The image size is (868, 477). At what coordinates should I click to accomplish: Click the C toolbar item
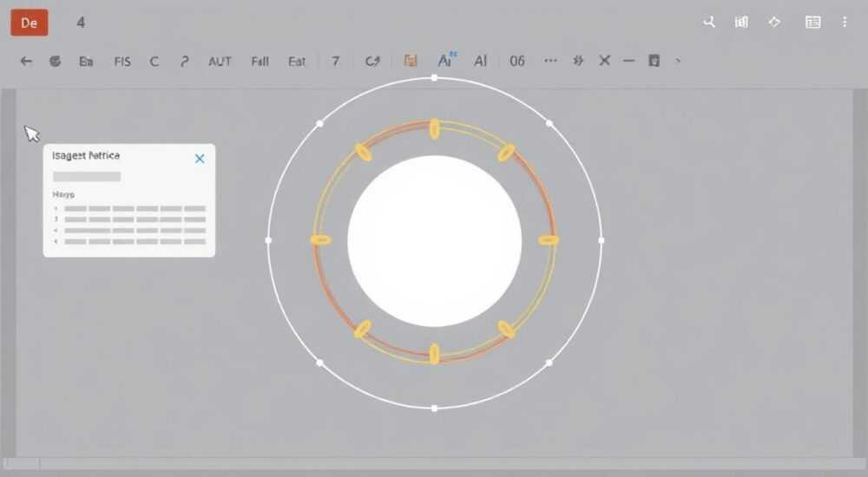[x=154, y=62]
